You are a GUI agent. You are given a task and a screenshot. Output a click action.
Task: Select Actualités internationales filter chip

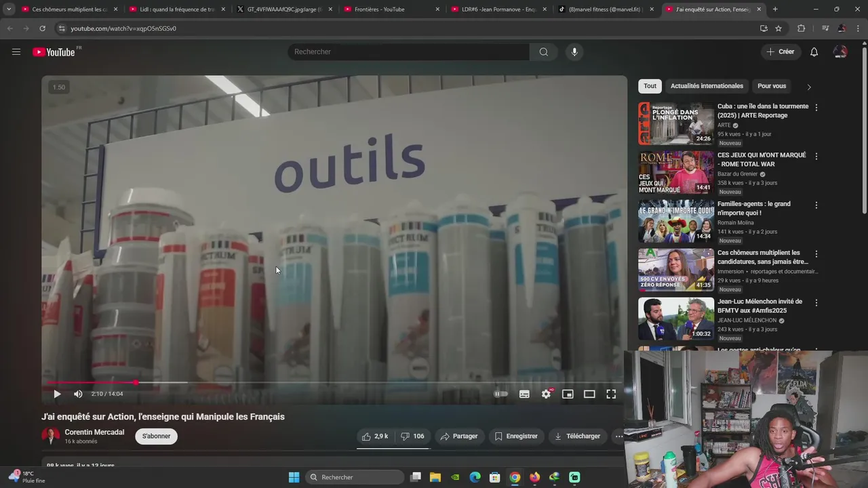707,86
